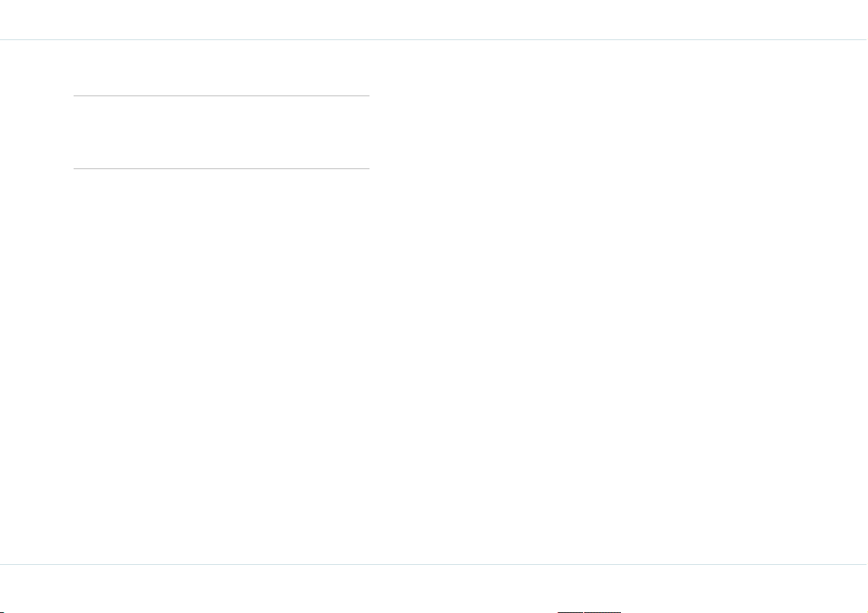This screenshot has height=613, width=868.
Task: Click the bottom teal divider line
Action: point(434,564)
